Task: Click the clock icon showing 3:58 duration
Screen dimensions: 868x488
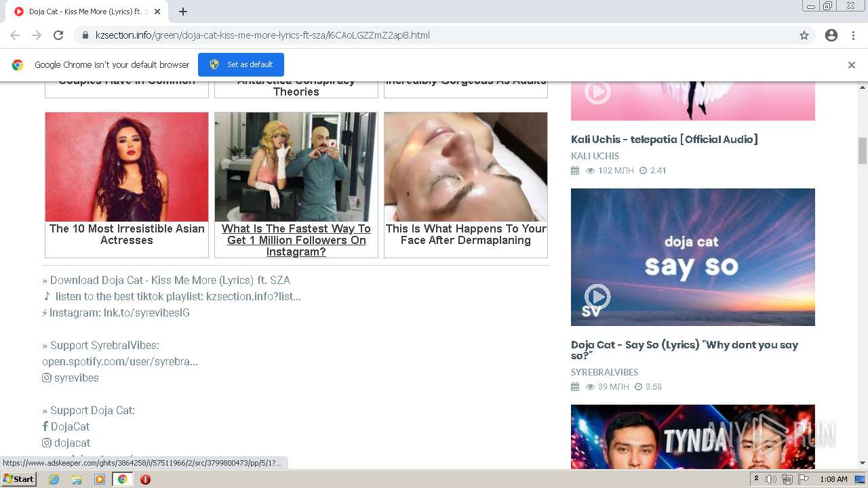Action: pos(638,387)
